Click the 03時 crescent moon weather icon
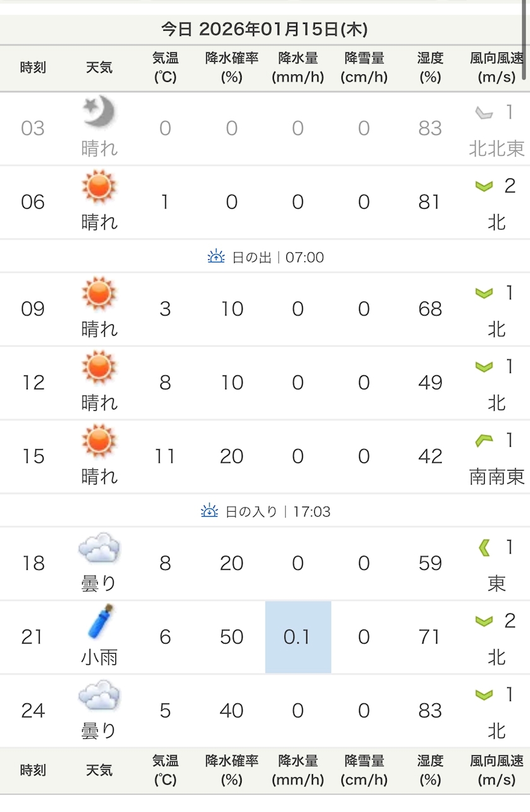Image resolution: width=530 pixels, height=812 pixels. tap(99, 113)
